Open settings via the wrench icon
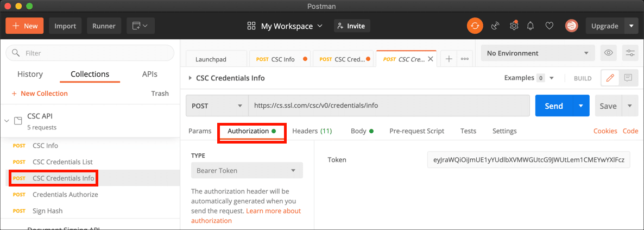Viewport: 644px width, 230px height. (x=514, y=26)
